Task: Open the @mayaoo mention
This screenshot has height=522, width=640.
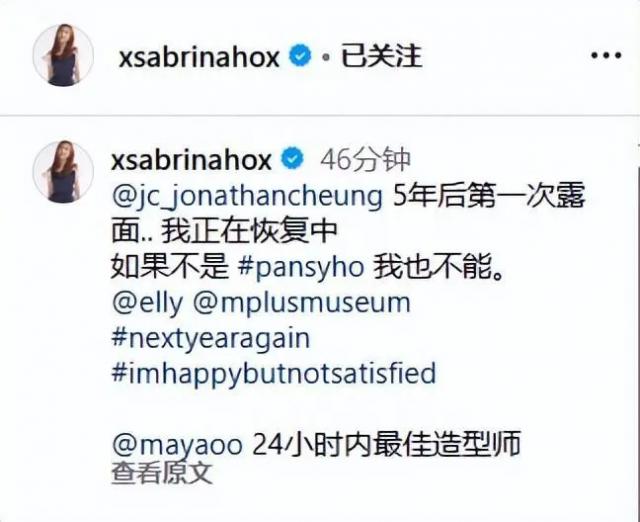Action: tap(177, 445)
